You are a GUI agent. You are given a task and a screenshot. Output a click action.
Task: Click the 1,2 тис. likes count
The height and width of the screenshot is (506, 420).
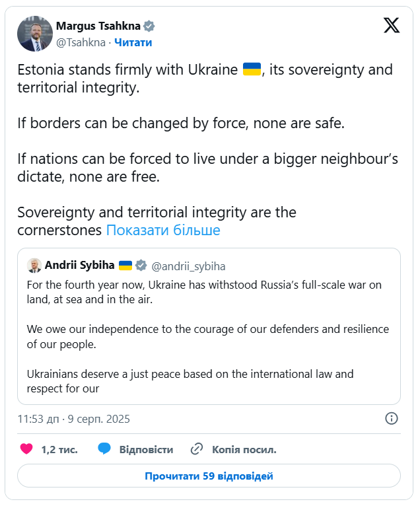(x=59, y=449)
